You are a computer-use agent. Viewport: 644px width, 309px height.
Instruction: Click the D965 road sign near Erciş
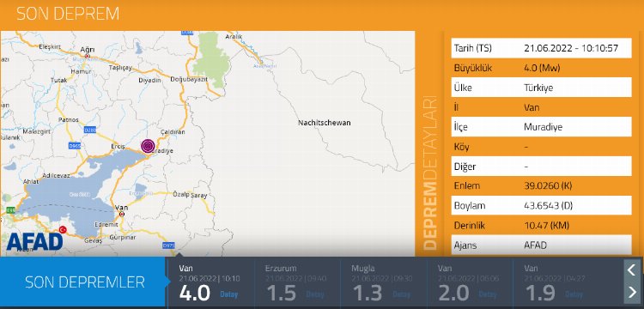(x=75, y=146)
